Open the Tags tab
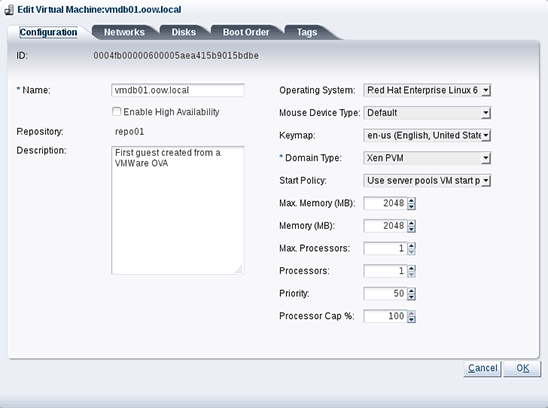The height and width of the screenshot is (408, 548). pos(307,32)
